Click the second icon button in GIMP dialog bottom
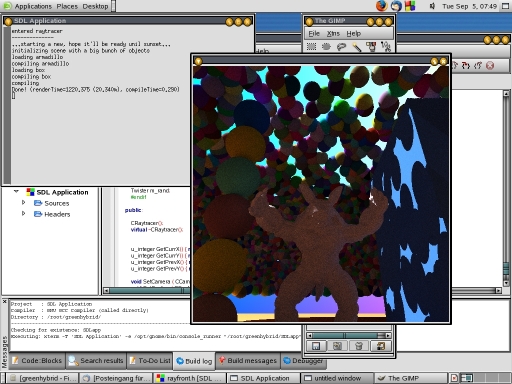 click(337, 346)
